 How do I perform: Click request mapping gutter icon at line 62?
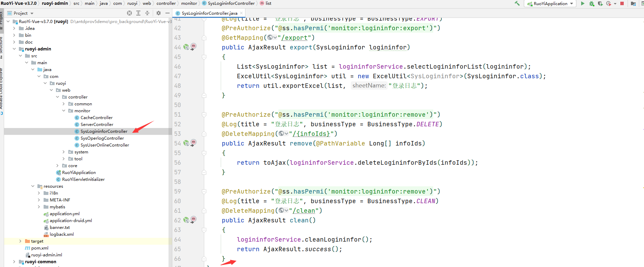click(x=186, y=220)
